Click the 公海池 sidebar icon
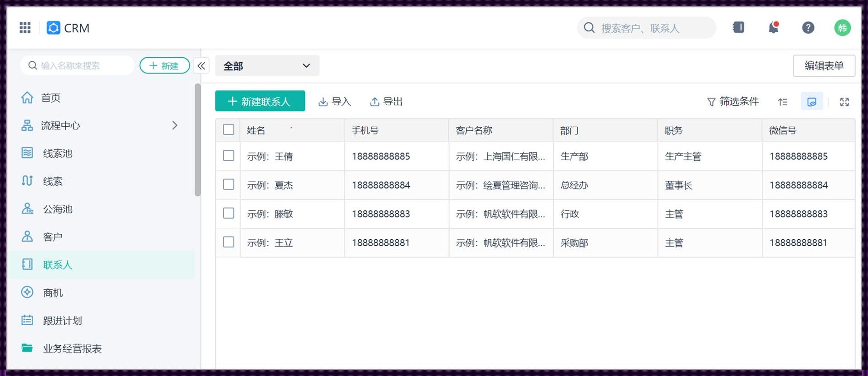Viewport: 868px width, 376px height. 27,209
